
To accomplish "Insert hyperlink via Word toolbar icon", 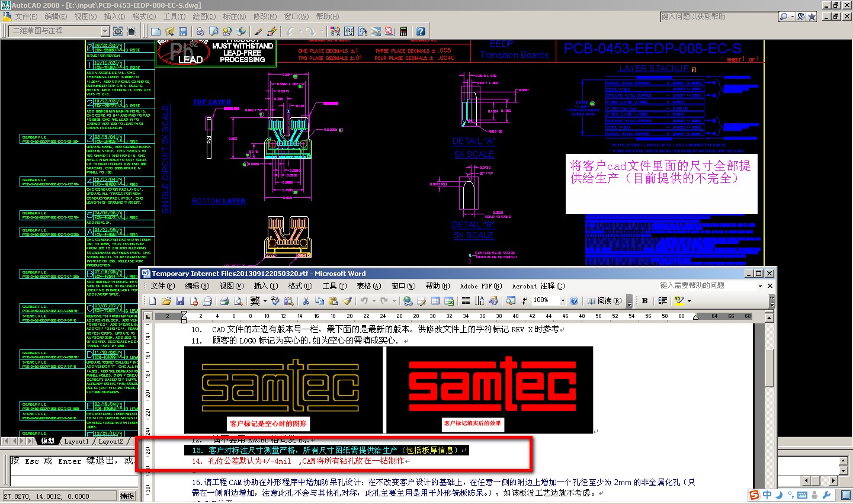I will [407, 301].
